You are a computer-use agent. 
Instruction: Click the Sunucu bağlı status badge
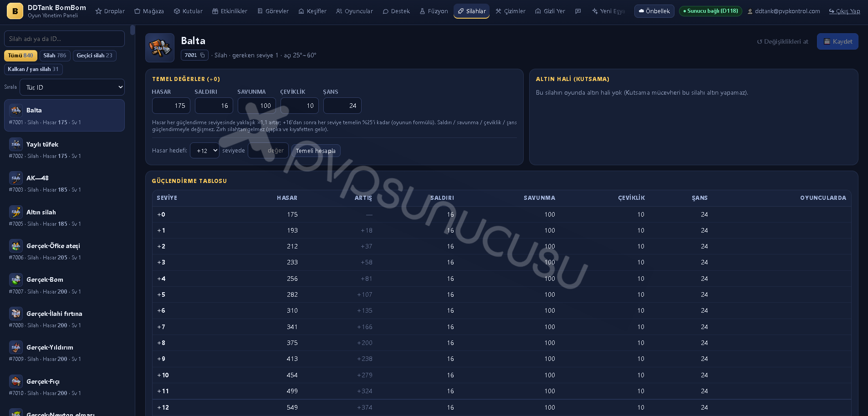click(x=710, y=11)
